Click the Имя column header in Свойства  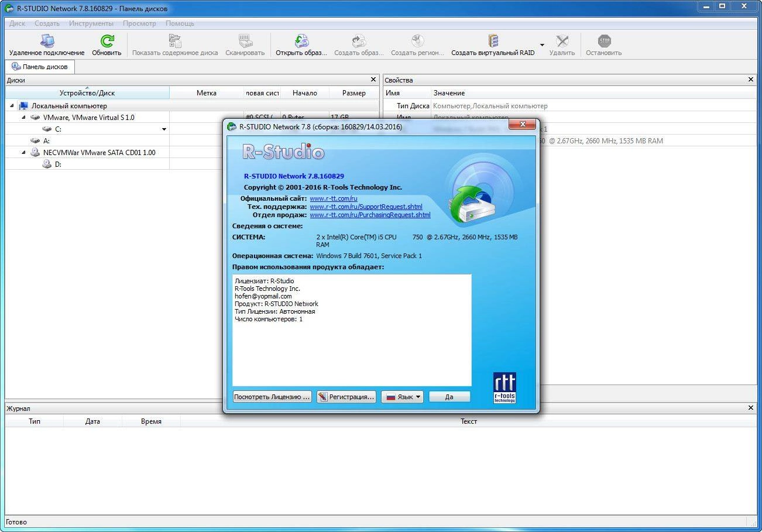pos(407,93)
